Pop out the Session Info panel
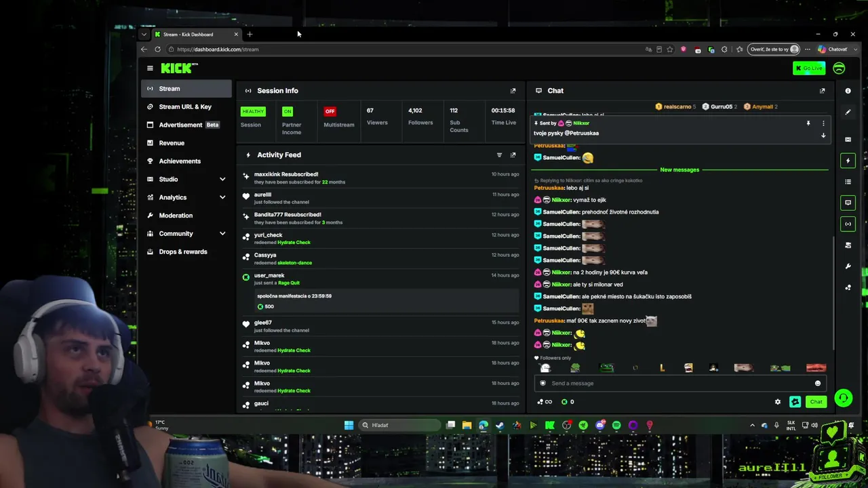This screenshot has height=488, width=868. [513, 91]
